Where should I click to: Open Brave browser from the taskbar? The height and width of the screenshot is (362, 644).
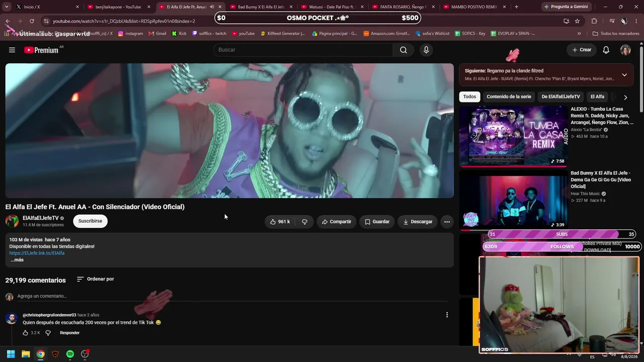pos(55,354)
